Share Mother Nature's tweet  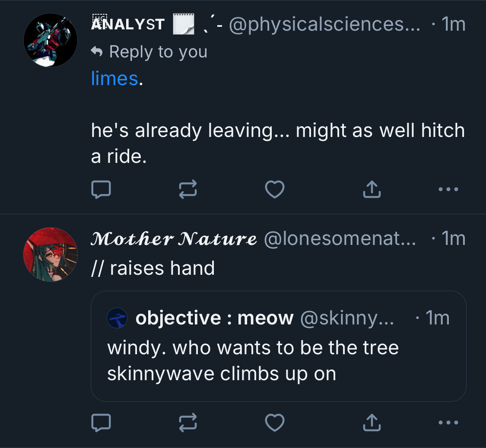pyautogui.click(x=372, y=423)
